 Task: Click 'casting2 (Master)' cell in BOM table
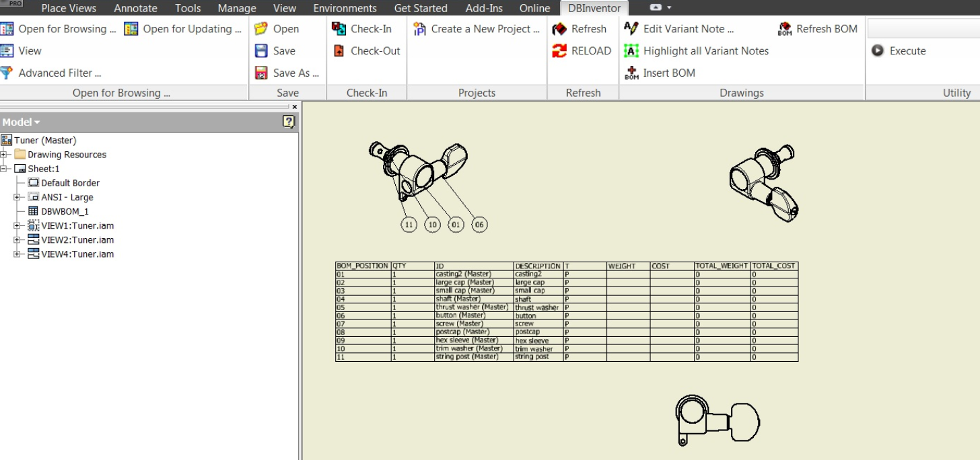[474, 274]
